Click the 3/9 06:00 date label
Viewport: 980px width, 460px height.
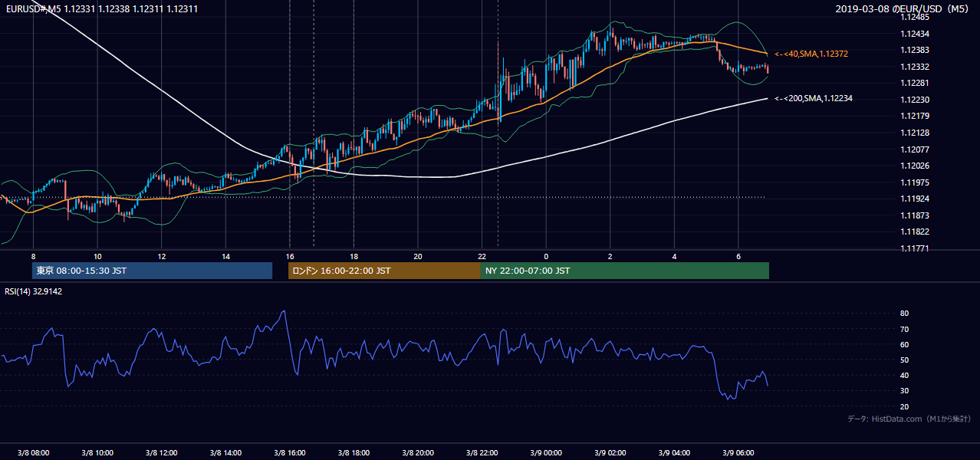pyautogui.click(x=738, y=452)
